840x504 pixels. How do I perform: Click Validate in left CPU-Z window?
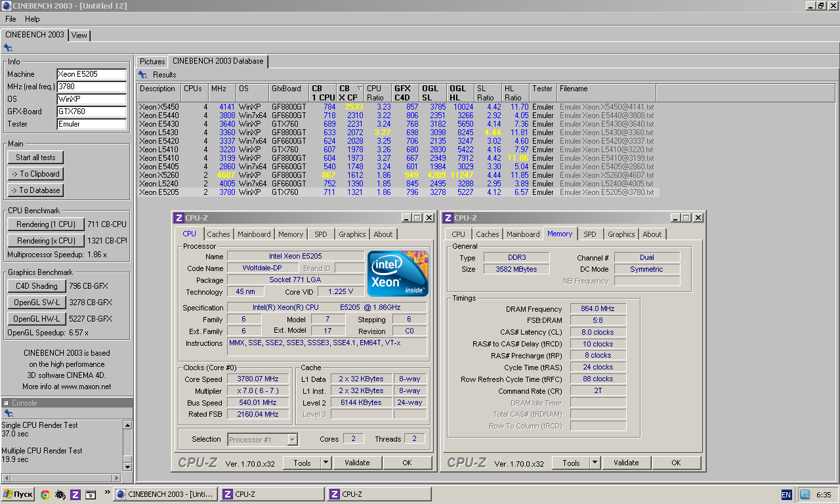(x=357, y=463)
